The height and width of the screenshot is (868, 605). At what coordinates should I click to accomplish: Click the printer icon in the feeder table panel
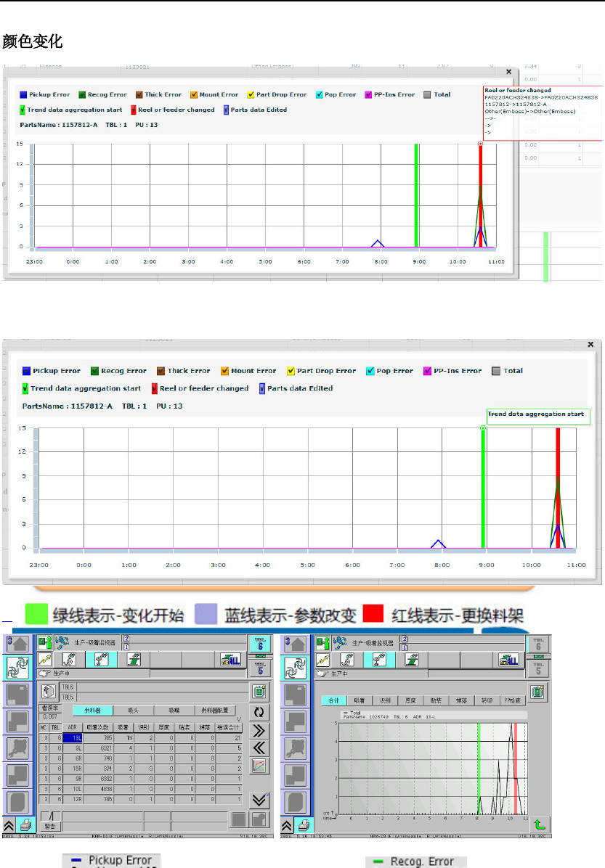(x=25, y=826)
